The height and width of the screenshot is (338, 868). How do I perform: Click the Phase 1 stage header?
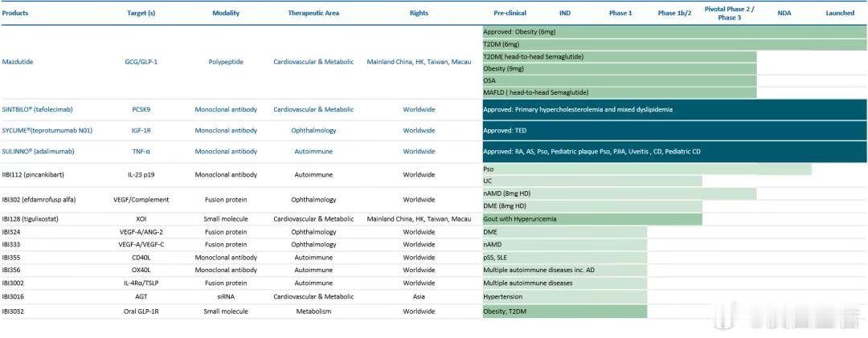pos(620,13)
